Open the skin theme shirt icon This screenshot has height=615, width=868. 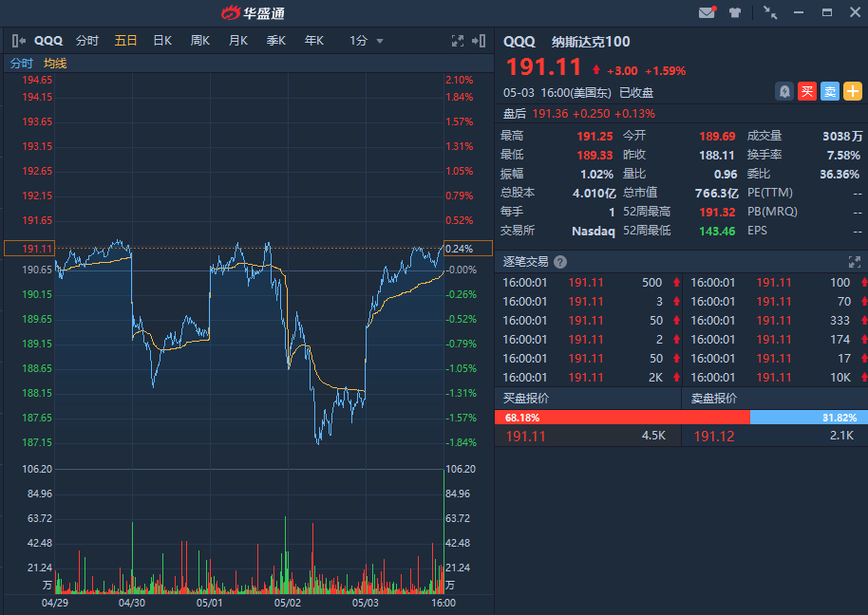pos(735,12)
